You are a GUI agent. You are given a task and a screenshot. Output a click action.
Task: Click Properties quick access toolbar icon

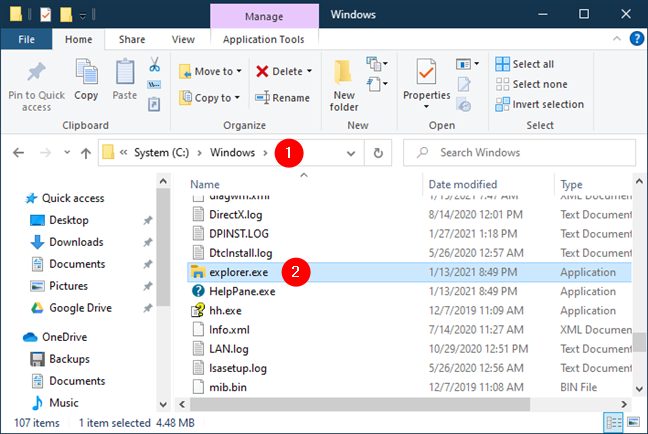pos(45,15)
